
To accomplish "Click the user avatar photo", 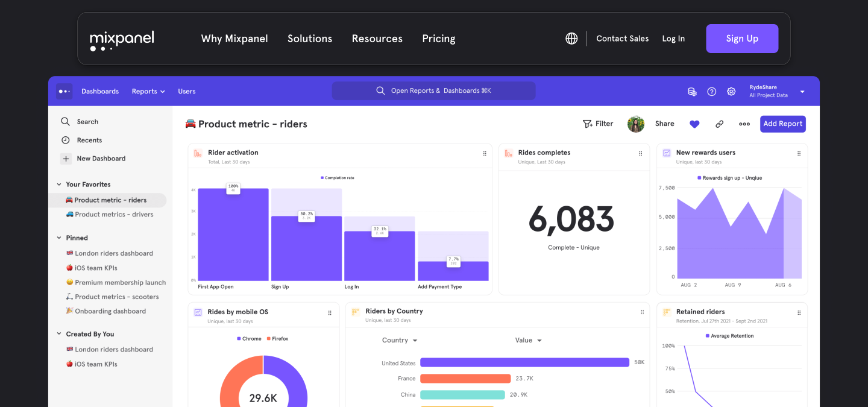I will click(x=636, y=124).
